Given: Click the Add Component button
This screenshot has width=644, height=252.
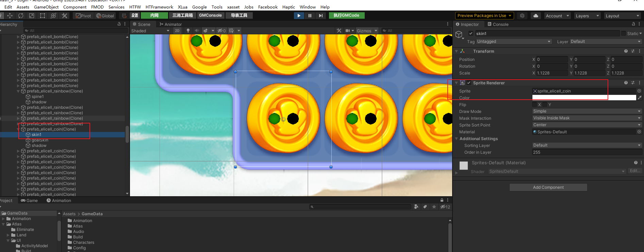Looking at the screenshot, I should point(548,187).
